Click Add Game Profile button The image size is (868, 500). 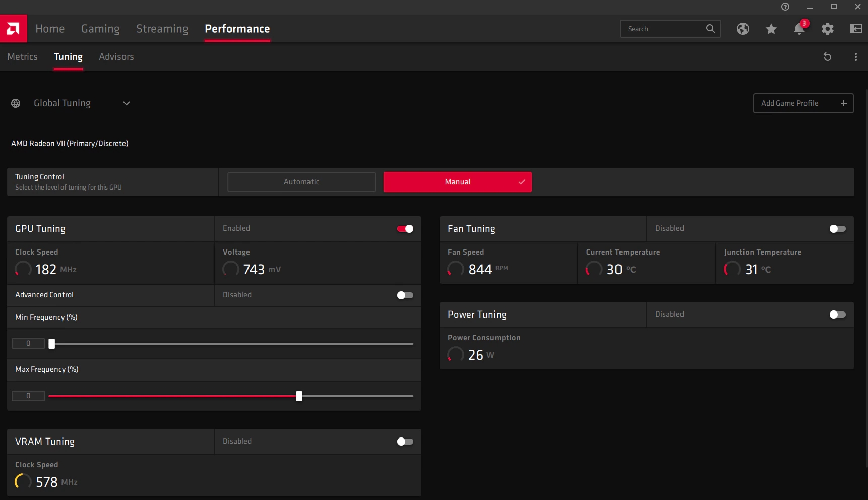tap(803, 103)
